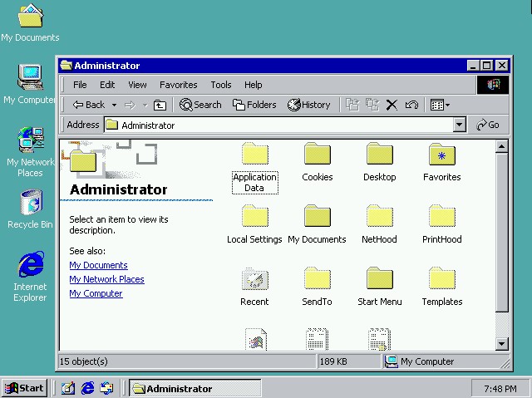
Task: Click the 15 object(s) status text
Action: [84, 361]
